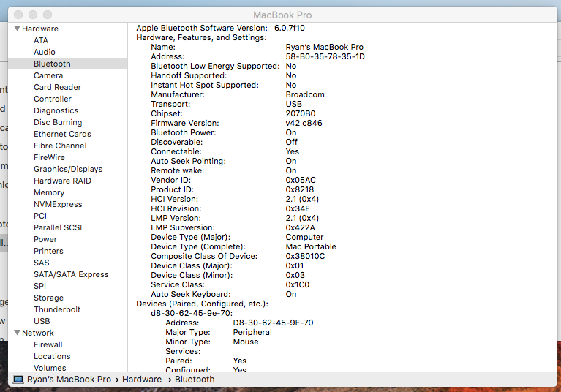Select Thunderbolt in the sidebar

(57, 310)
